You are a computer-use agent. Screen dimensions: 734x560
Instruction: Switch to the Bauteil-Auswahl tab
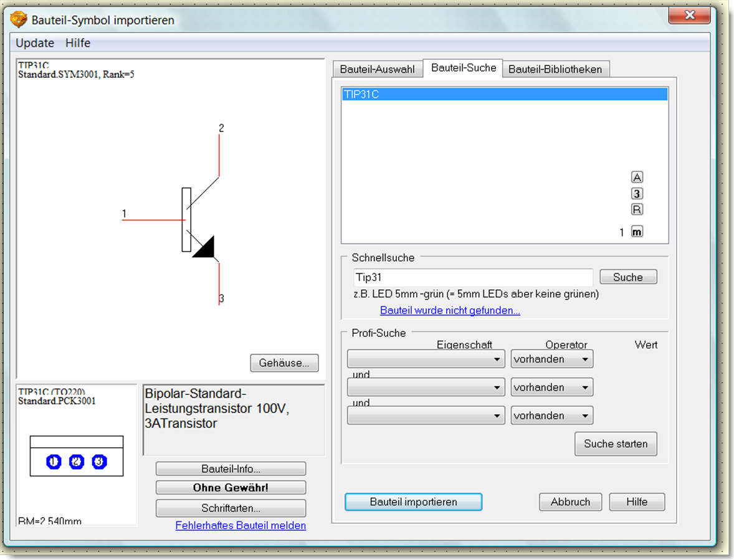[377, 69]
